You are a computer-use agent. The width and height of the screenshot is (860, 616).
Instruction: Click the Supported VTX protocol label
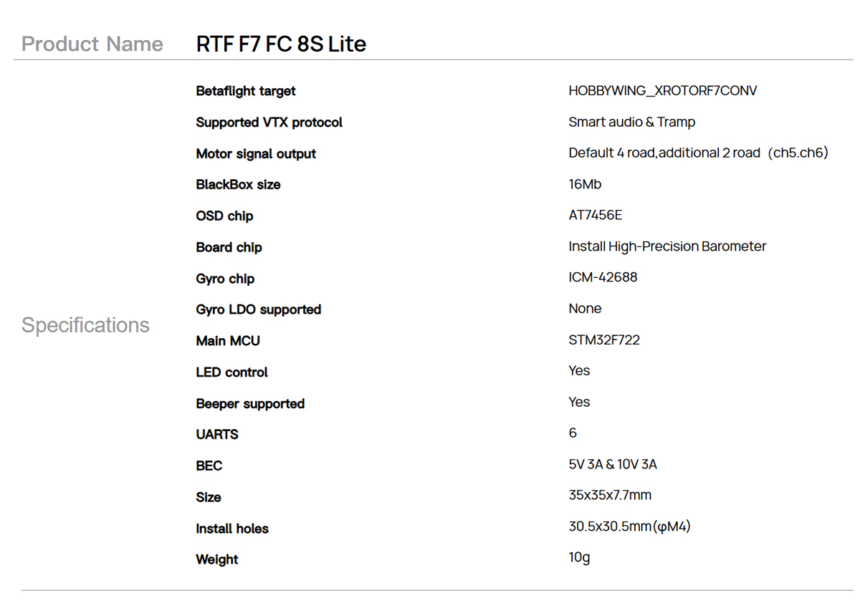click(x=269, y=122)
